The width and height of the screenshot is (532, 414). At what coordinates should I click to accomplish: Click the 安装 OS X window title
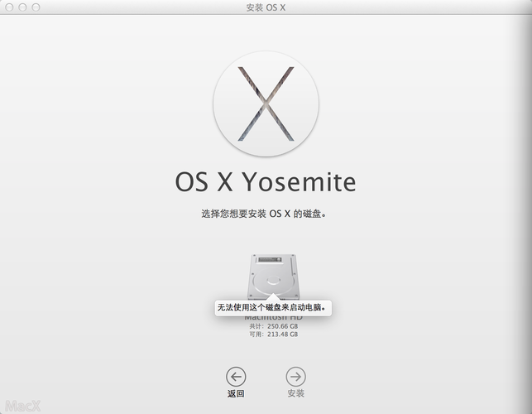(x=266, y=7)
